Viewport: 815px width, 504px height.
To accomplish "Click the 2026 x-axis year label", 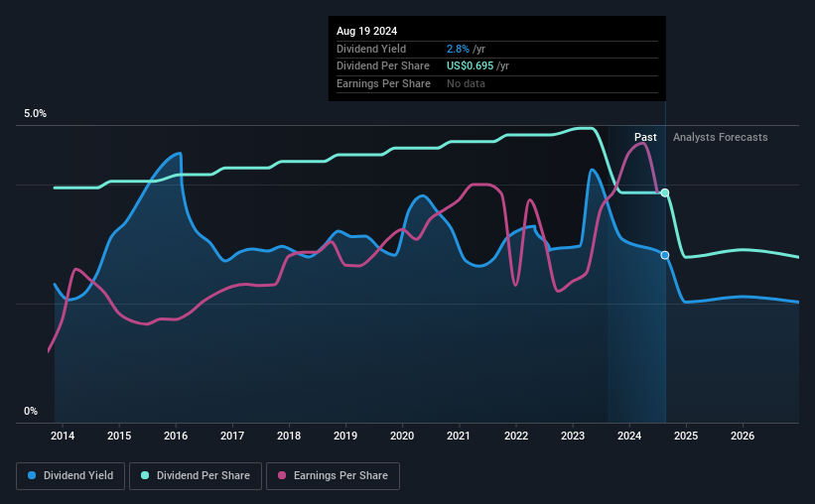I will coord(743,436).
